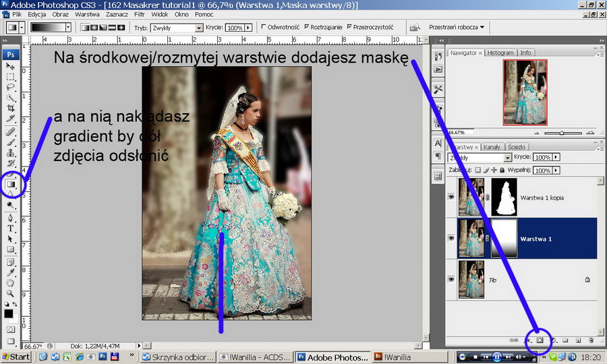
Task: Choose the linear gradient style icon
Action: click(x=86, y=28)
